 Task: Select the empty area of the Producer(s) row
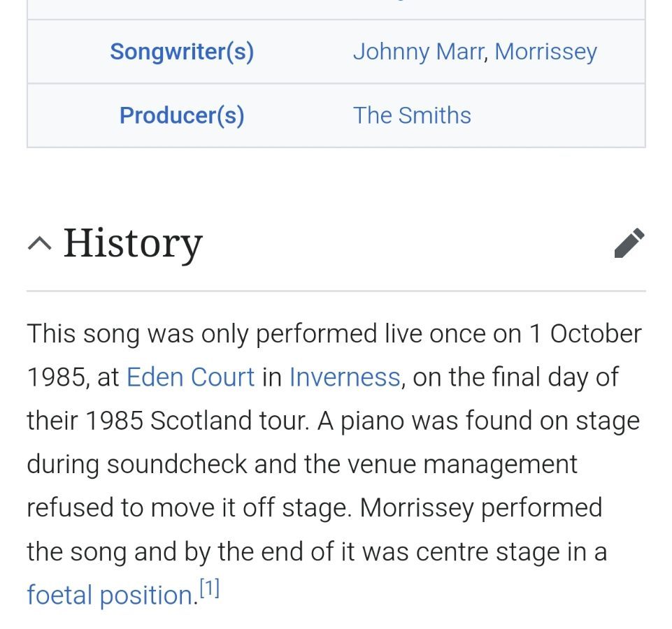click(x=557, y=115)
